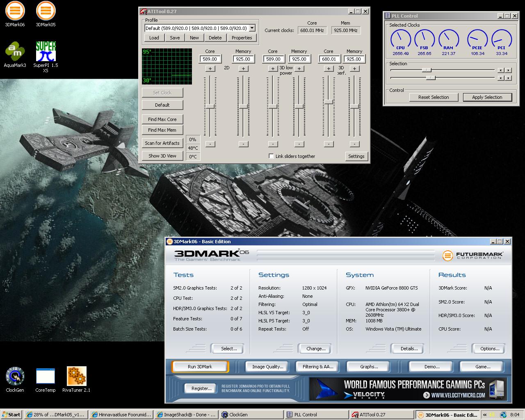The image size is (525, 420).
Task: Enable Link sliders together checkbox
Action: (x=271, y=156)
